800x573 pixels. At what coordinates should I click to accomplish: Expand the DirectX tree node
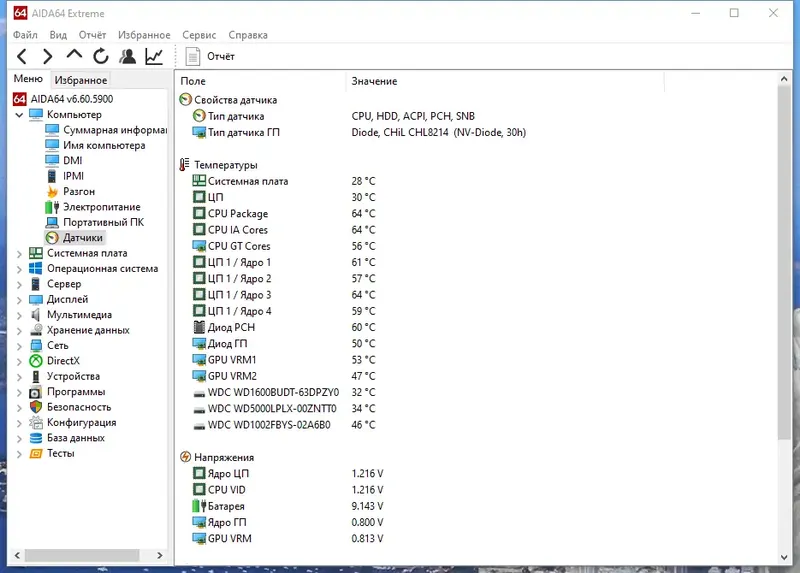coord(19,361)
